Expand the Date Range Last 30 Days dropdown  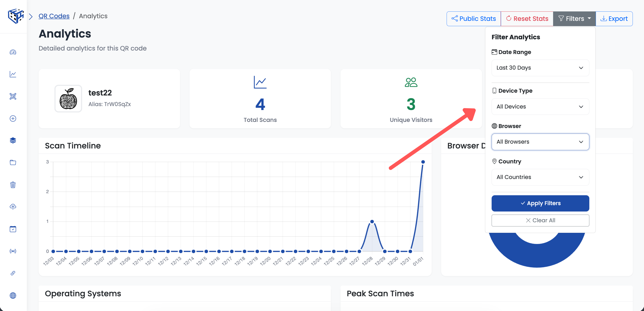tap(540, 68)
